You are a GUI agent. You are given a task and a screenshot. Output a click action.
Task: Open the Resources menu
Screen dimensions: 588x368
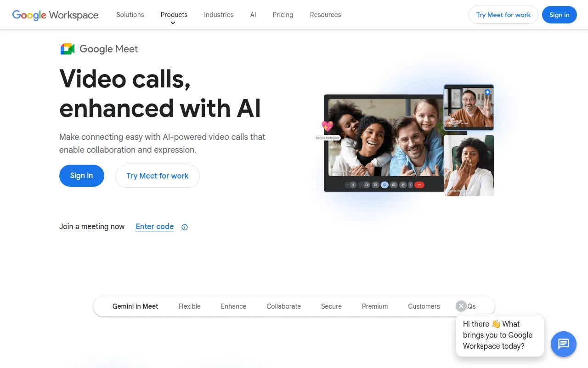(326, 15)
